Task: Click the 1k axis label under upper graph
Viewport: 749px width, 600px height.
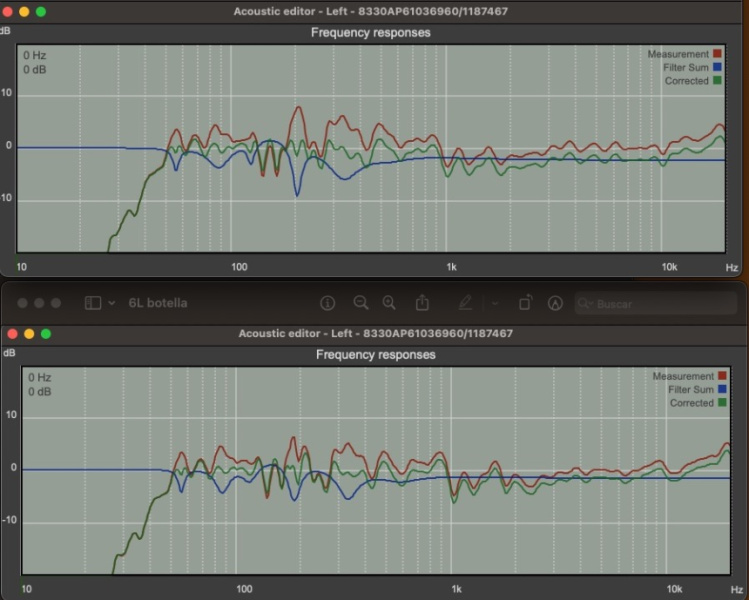Action: pyautogui.click(x=451, y=267)
